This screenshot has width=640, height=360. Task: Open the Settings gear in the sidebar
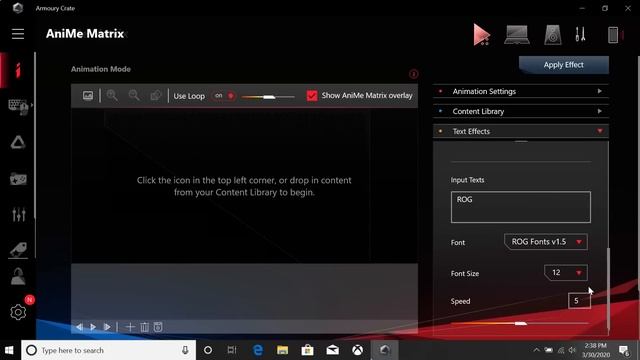[x=18, y=312]
